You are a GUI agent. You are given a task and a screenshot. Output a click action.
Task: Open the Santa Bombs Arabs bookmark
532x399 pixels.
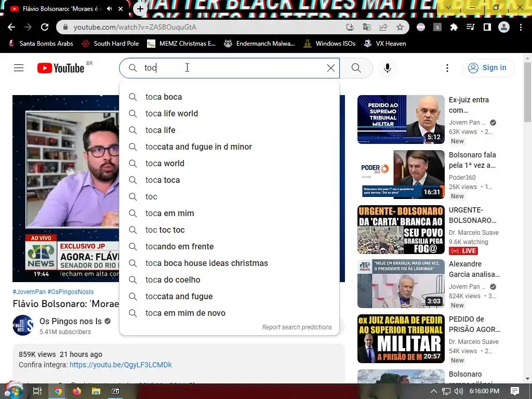click(41, 44)
